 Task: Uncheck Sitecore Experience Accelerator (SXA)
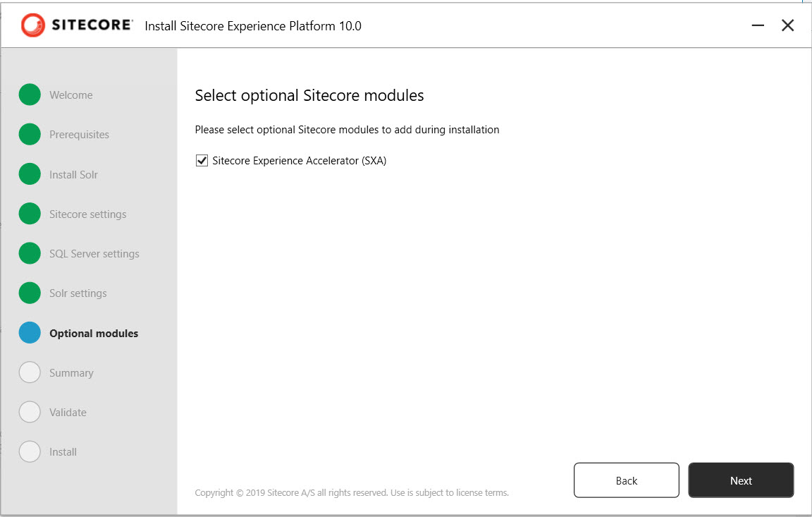tap(202, 160)
